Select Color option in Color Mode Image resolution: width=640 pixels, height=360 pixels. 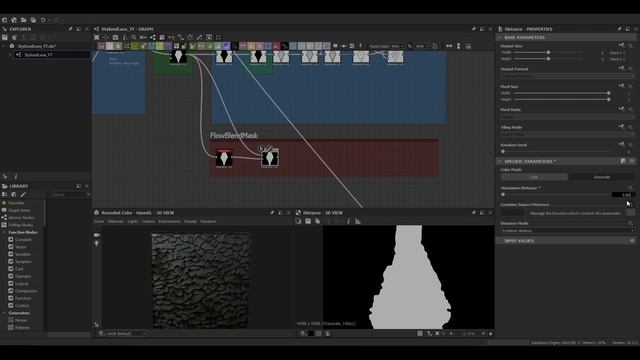tap(534, 177)
